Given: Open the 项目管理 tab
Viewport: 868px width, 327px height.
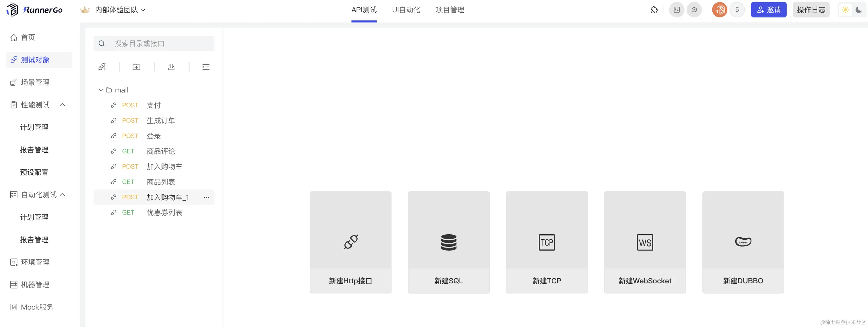Looking at the screenshot, I should pyautogui.click(x=449, y=10).
